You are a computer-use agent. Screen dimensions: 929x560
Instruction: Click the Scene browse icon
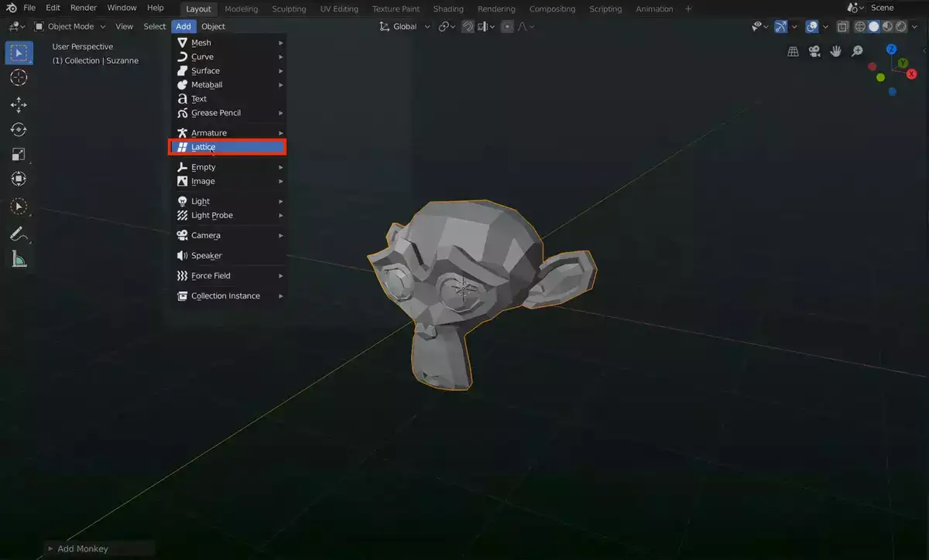click(854, 9)
